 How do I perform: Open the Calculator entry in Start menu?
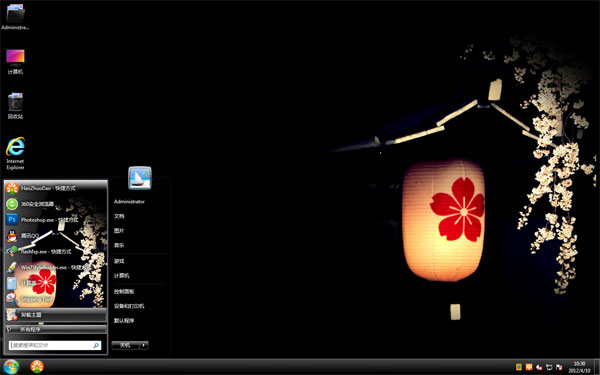[55, 283]
